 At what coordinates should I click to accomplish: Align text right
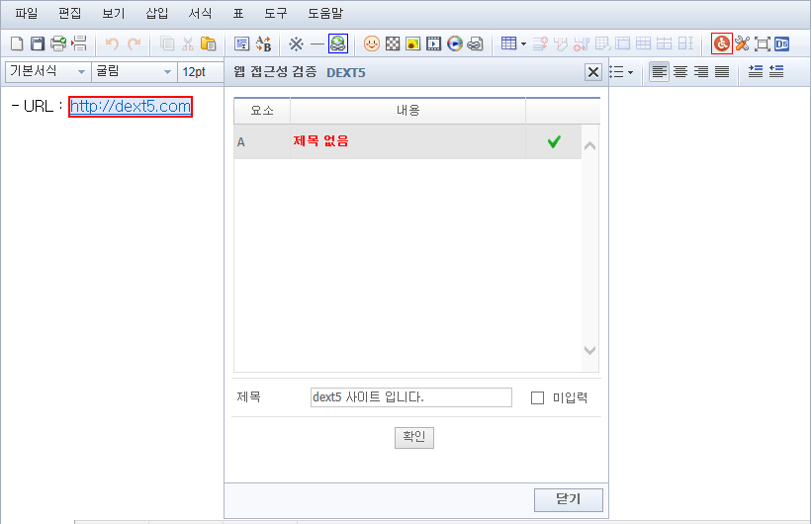click(x=701, y=72)
